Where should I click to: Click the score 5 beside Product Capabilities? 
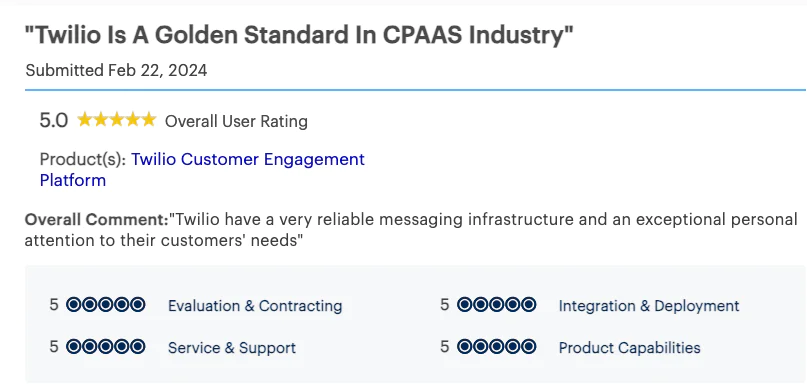(445, 347)
